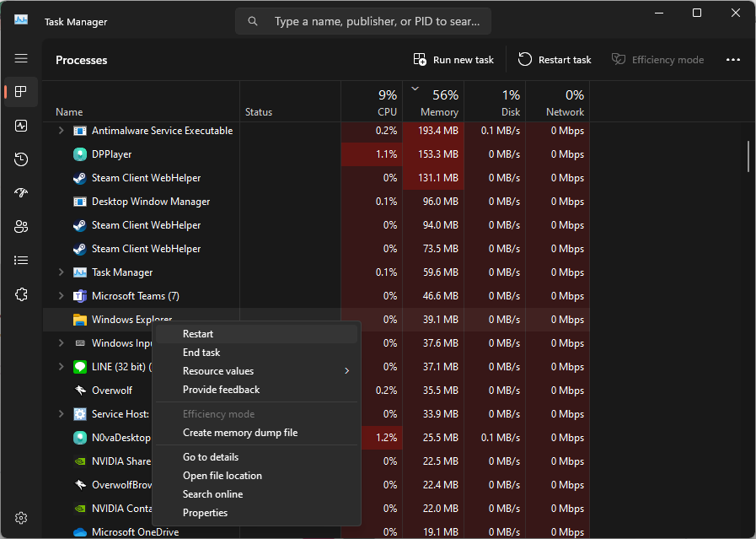Click the Service Host gear icon
Screen dimensions: 756x539
pos(79,414)
